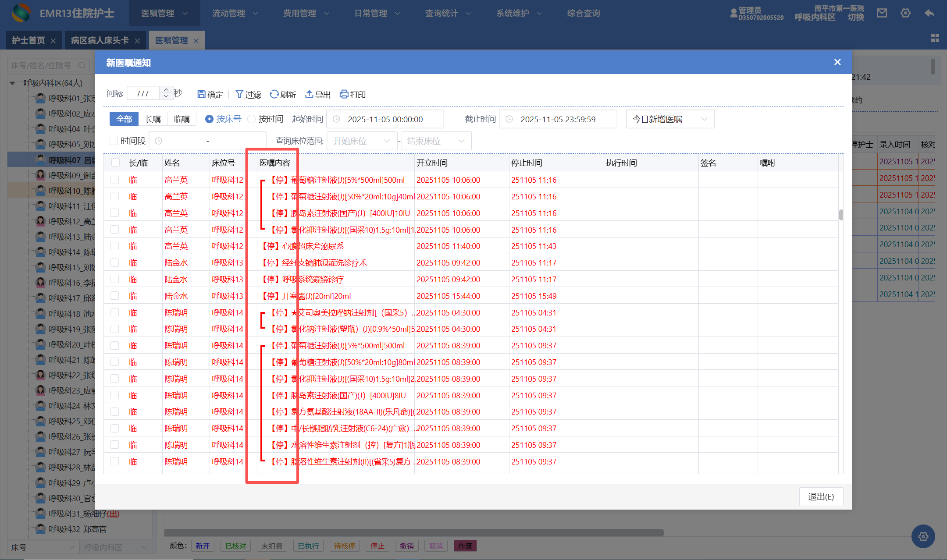The height and width of the screenshot is (560, 947).
Task: Open the mail envelope icon in header
Action: coord(882,13)
